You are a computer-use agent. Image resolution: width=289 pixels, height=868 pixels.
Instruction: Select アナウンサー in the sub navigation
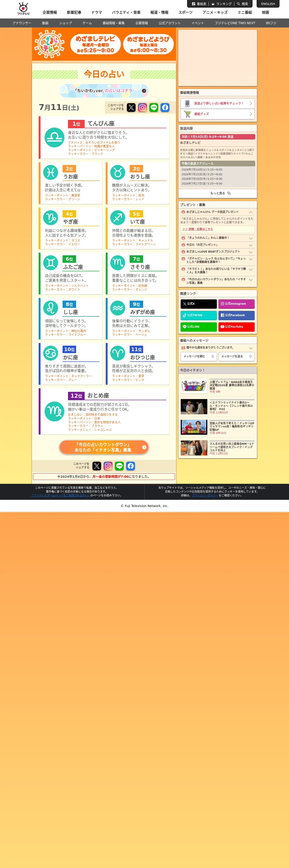[22, 23]
